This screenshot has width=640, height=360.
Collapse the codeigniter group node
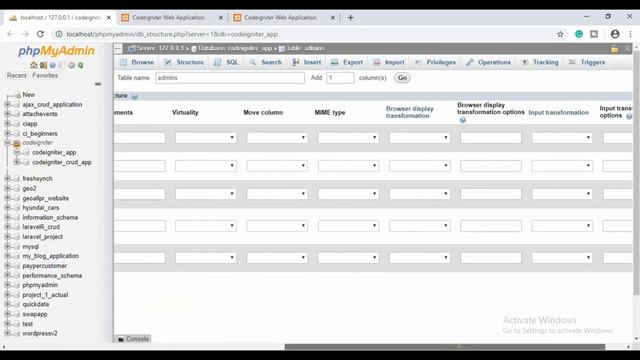point(7,143)
